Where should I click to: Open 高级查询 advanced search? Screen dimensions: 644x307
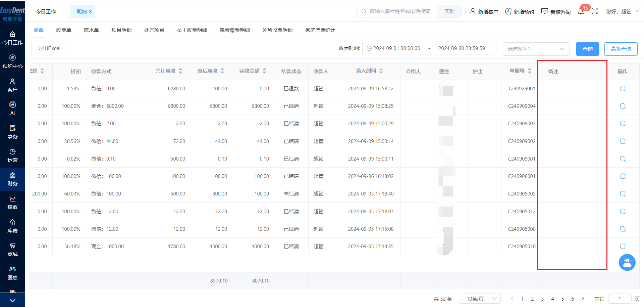coord(621,49)
